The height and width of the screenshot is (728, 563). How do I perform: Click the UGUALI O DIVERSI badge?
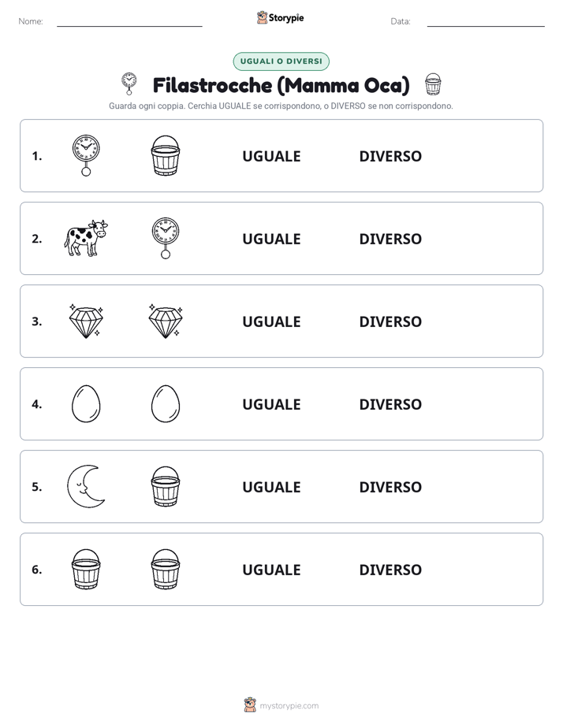coord(281,61)
